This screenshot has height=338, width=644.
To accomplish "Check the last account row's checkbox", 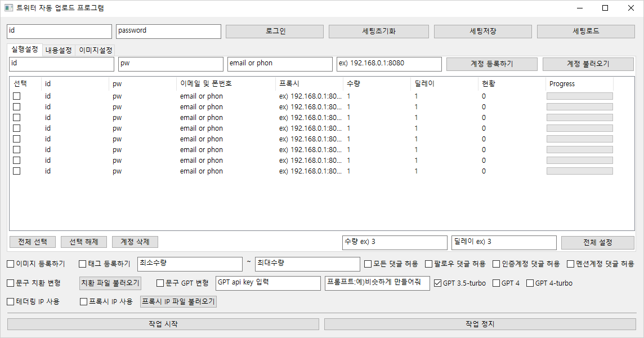I will pos(16,171).
